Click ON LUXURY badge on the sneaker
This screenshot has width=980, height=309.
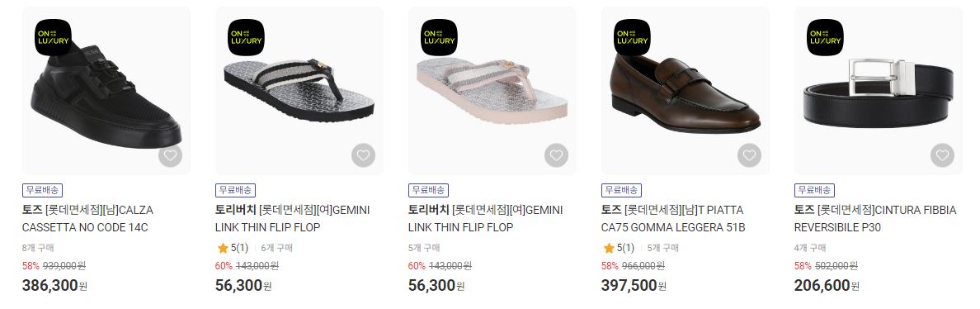coord(53,37)
